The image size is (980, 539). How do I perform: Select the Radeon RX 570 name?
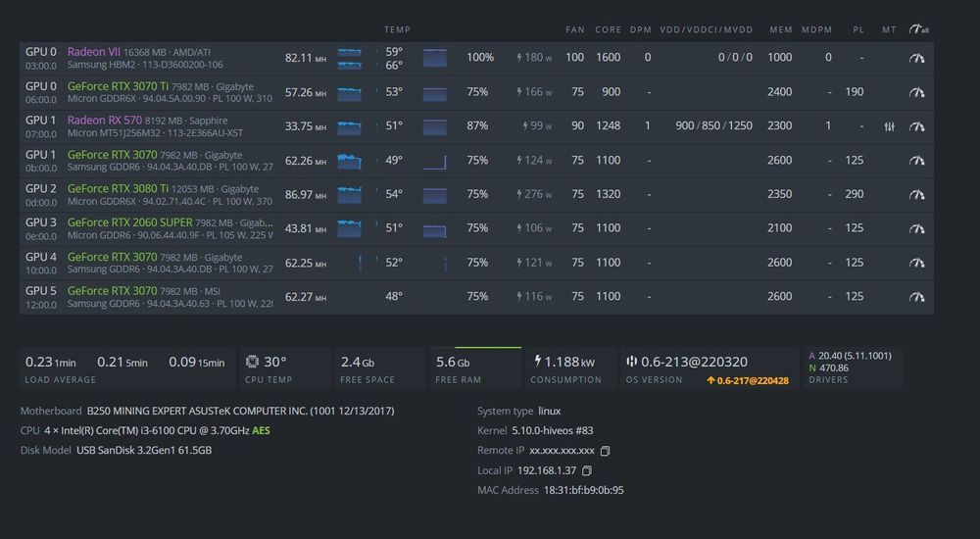tap(105, 121)
